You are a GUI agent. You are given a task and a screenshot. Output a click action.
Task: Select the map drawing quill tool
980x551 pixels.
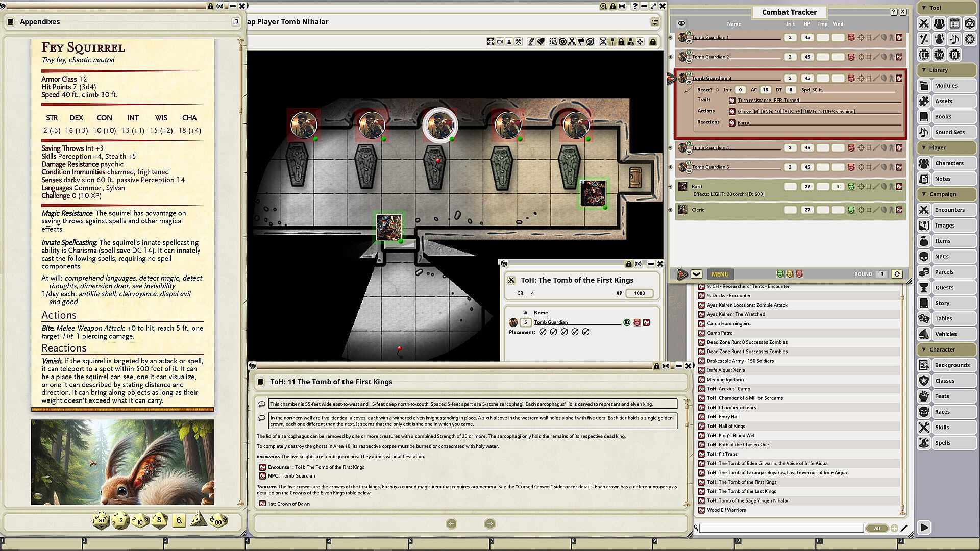click(x=531, y=42)
